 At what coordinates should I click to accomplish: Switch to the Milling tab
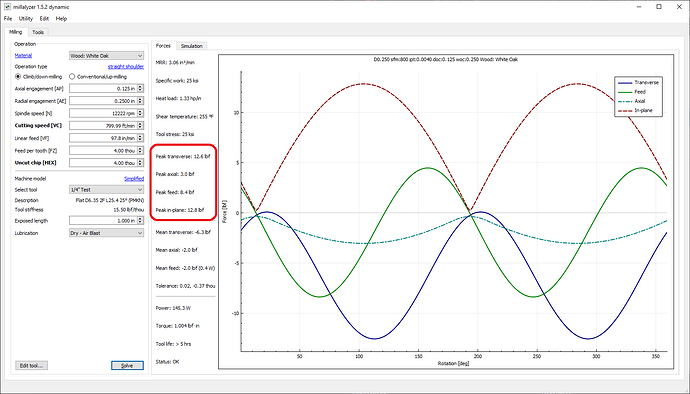pos(16,32)
